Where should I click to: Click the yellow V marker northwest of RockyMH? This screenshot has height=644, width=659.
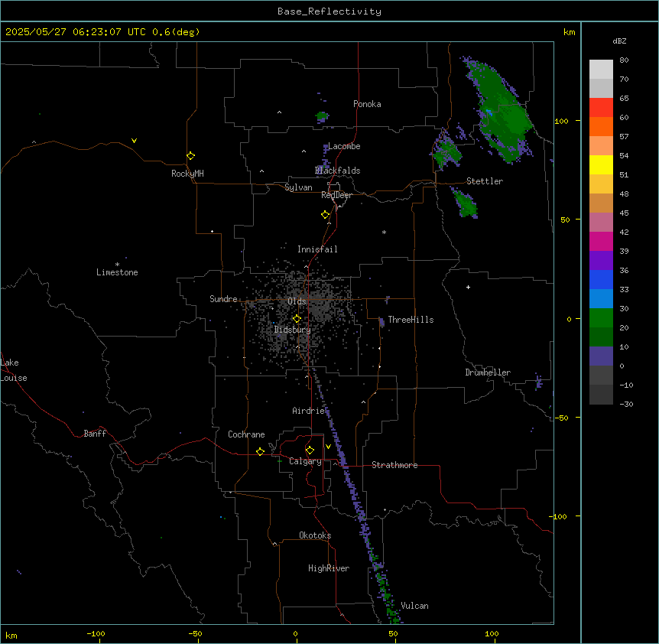(134, 141)
